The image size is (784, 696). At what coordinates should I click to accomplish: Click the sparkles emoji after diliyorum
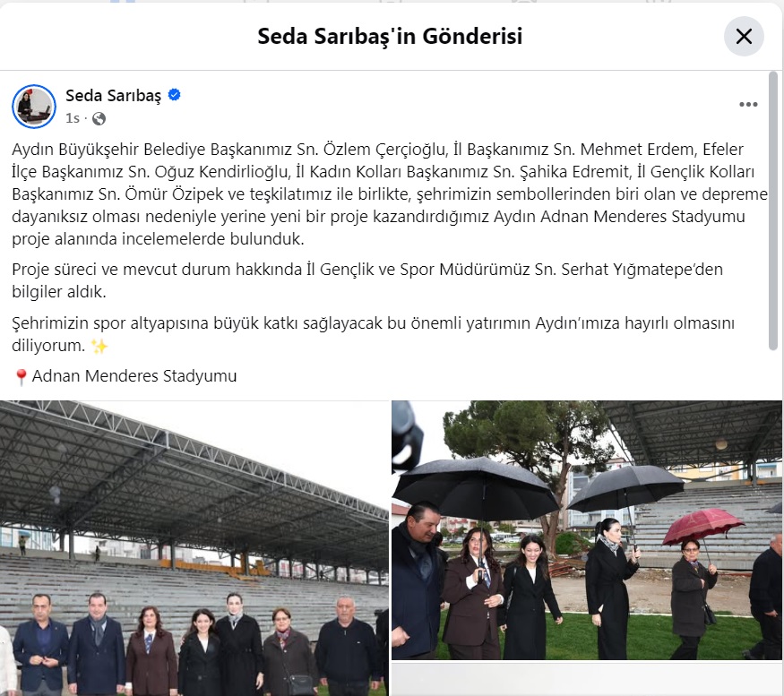pos(99,346)
